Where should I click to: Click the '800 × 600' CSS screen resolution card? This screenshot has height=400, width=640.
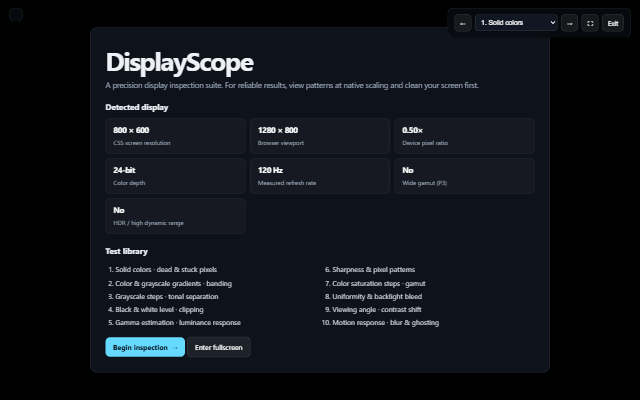click(176, 136)
